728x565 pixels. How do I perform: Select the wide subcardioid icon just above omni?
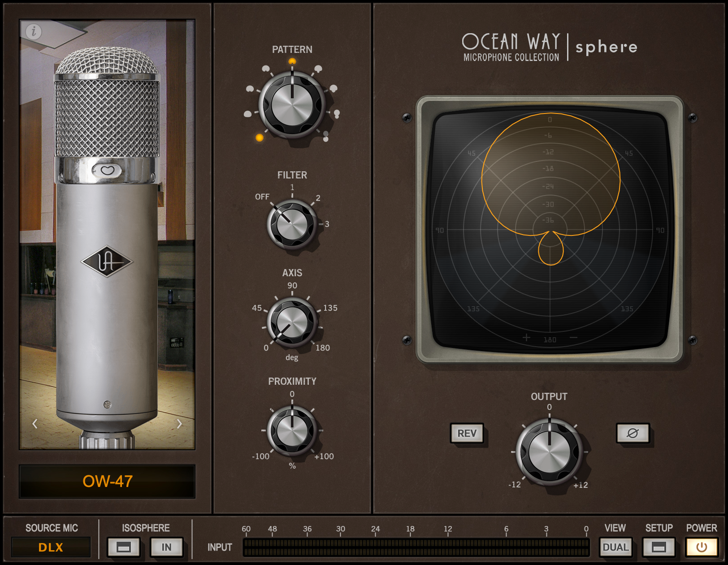point(247,114)
